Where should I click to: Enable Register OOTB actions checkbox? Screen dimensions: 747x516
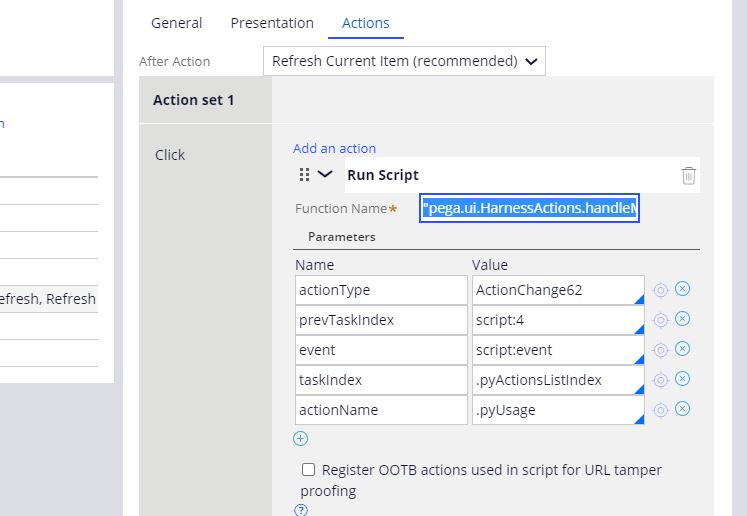coord(309,470)
